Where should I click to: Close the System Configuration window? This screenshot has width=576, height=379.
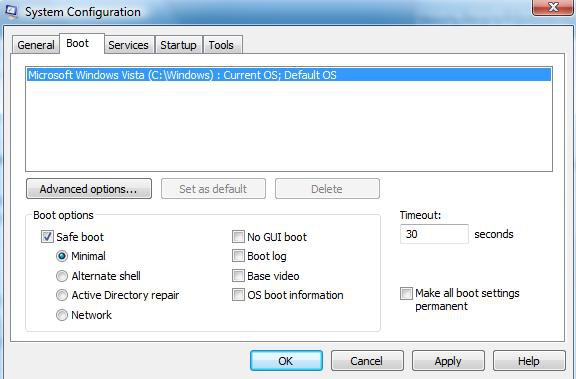click(x=553, y=7)
